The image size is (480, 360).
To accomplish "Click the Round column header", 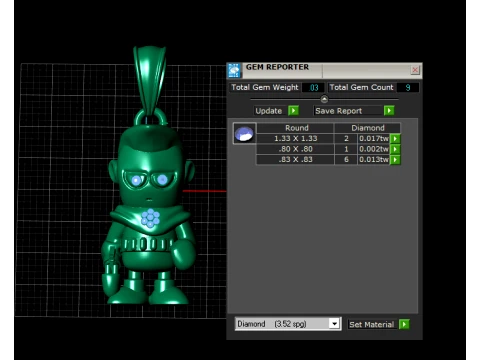I will coord(296,128).
